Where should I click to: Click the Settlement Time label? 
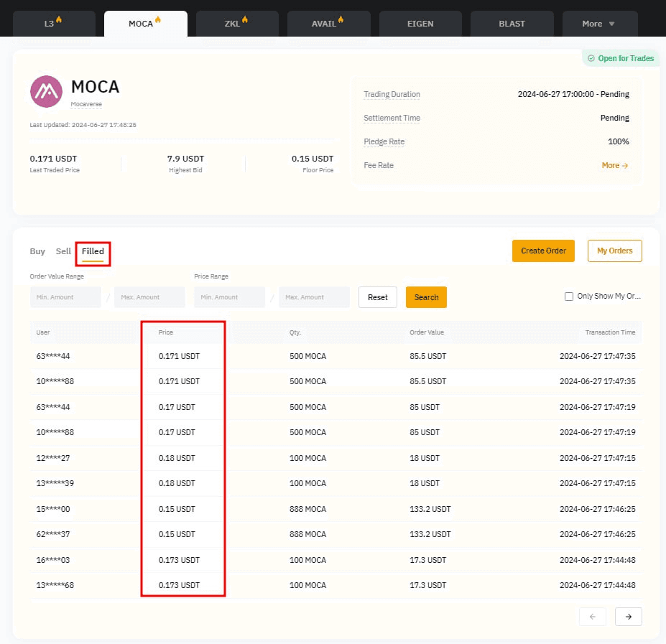[x=392, y=118]
